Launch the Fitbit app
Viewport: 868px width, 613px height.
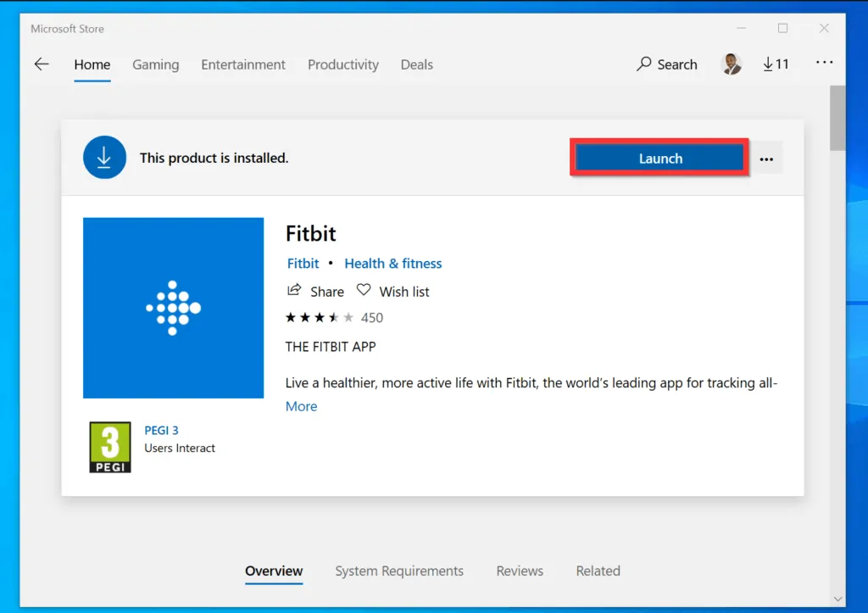click(659, 159)
